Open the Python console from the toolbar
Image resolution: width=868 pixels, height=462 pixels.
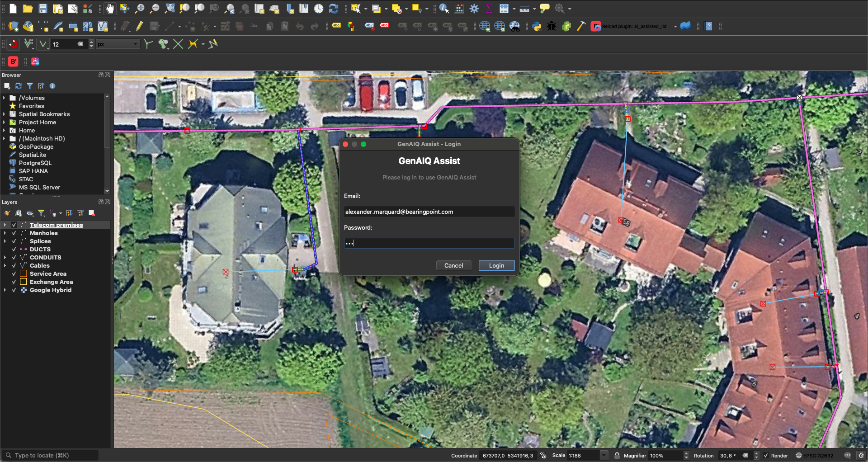[537, 27]
